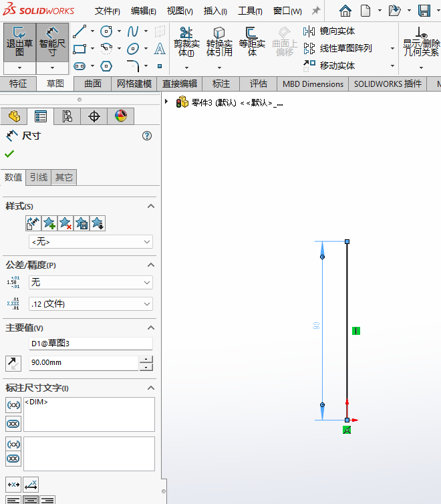Open dropdown arrow under 剪裁实体

186,68
